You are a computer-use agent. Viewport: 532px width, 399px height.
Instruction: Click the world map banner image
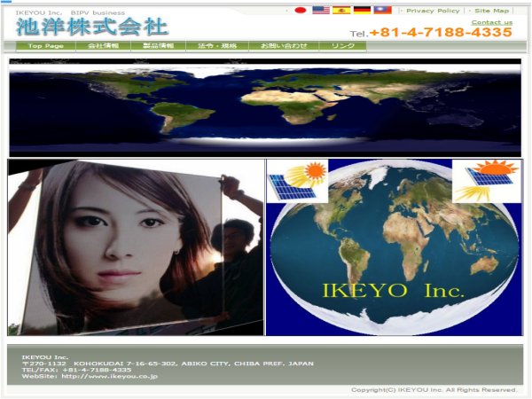[264, 107]
